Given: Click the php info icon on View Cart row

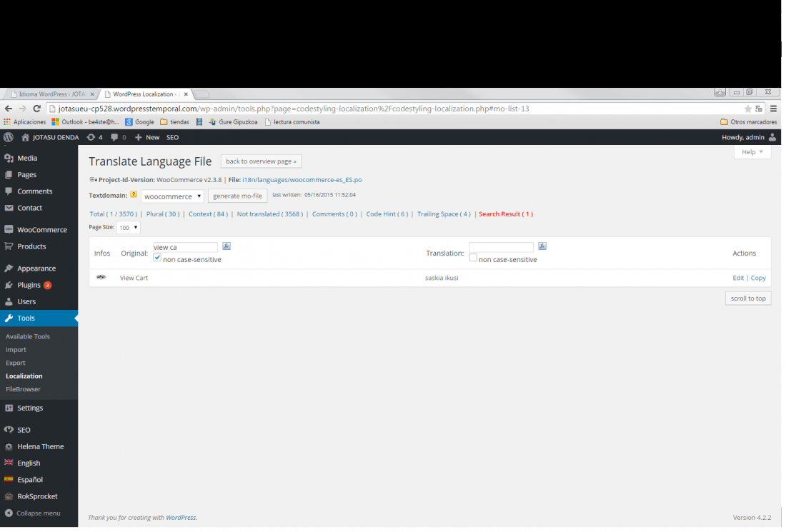Looking at the screenshot, I should click(x=101, y=278).
